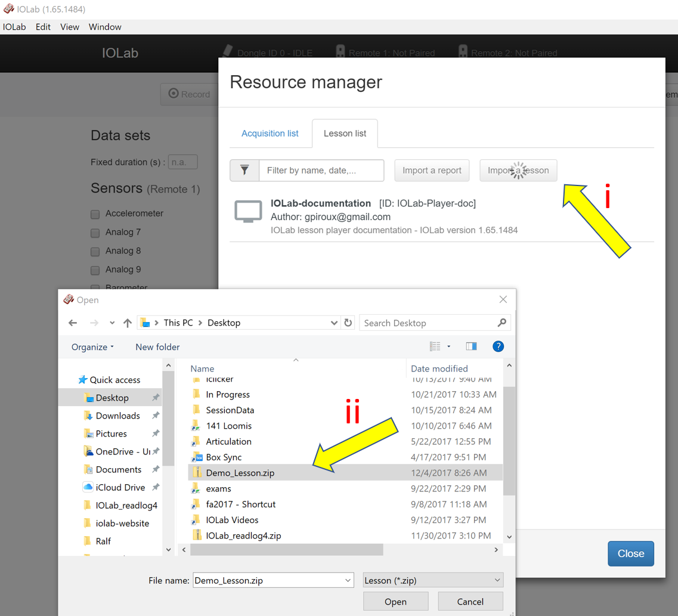
Task: Click the IOLab app icon in title bar
Action: [x=9, y=8]
